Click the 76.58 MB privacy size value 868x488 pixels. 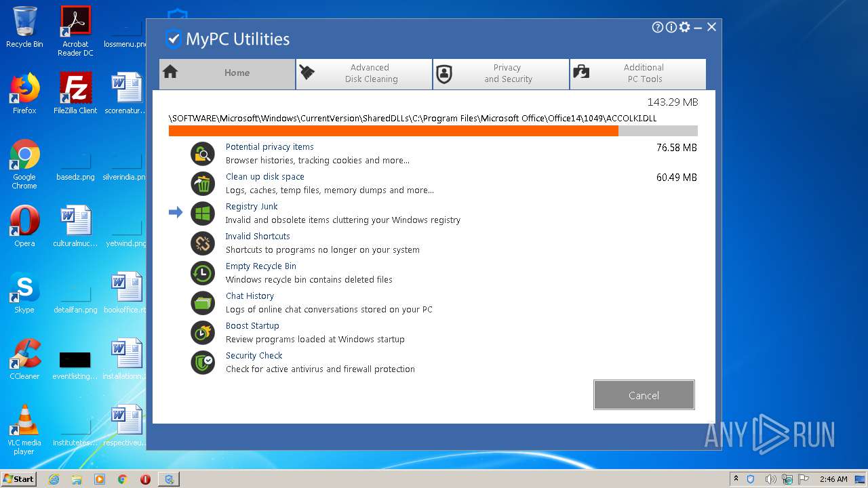tap(676, 148)
